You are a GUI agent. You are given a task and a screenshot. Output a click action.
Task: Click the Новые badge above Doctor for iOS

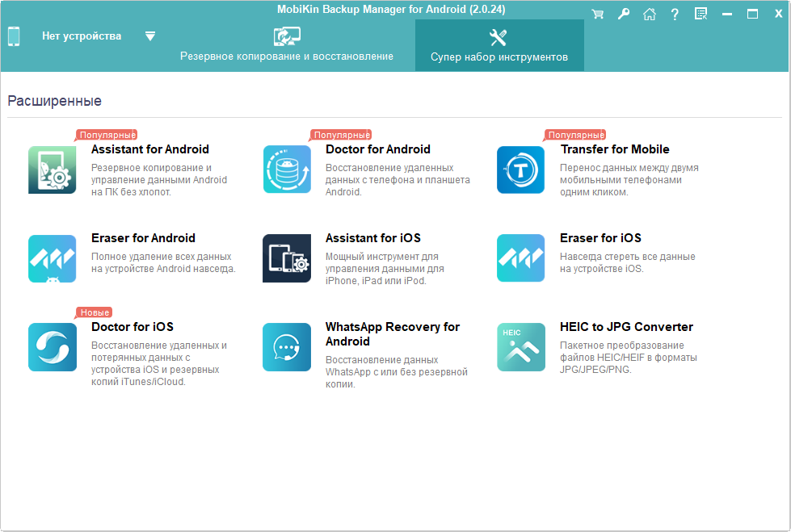(95, 312)
